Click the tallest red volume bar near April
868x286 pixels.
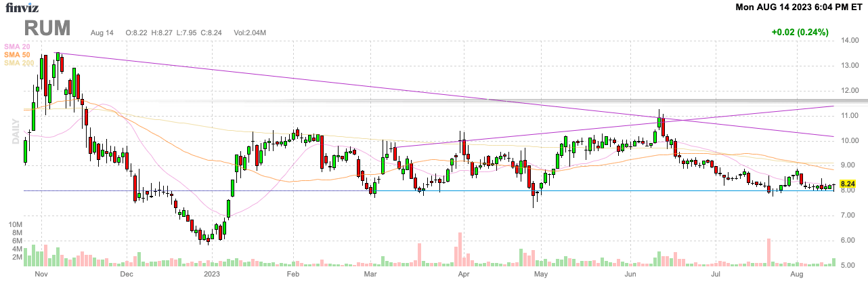[x=460, y=249]
